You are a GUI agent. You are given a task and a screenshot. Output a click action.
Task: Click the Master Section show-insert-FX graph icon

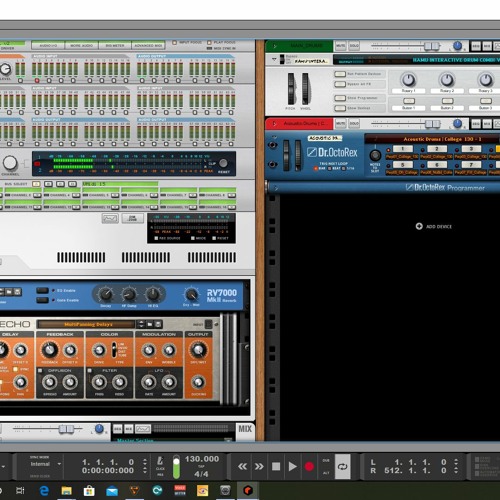pyautogui.click(x=110, y=219)
